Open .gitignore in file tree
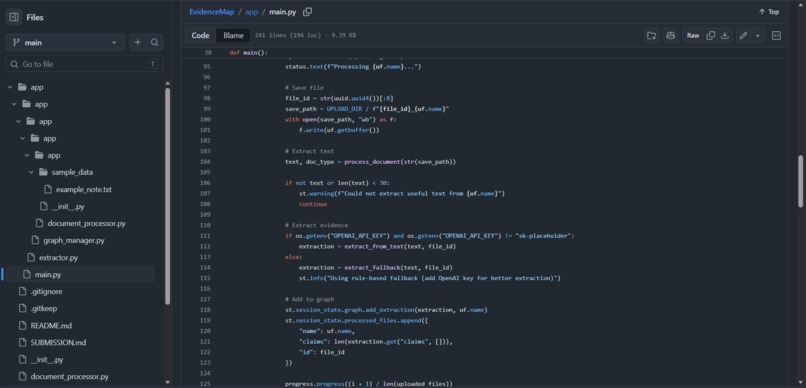This screenshot has width=806, height=388. (x=46, y=291)
